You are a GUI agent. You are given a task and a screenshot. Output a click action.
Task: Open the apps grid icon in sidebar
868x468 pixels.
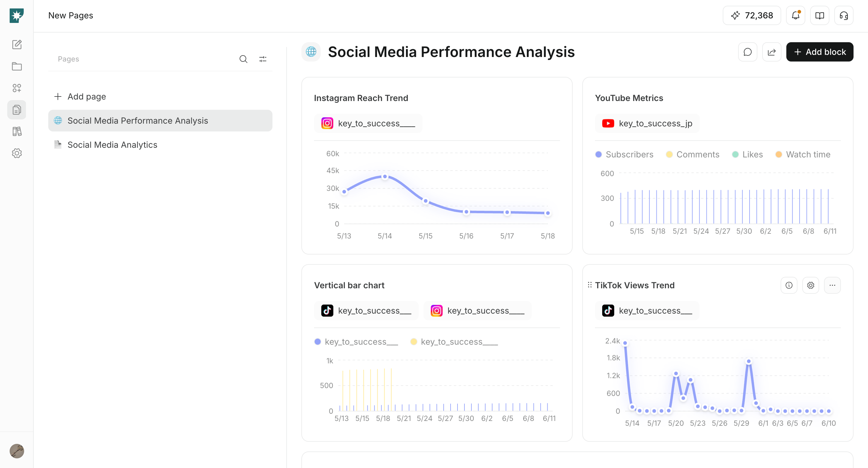(17, 88)
